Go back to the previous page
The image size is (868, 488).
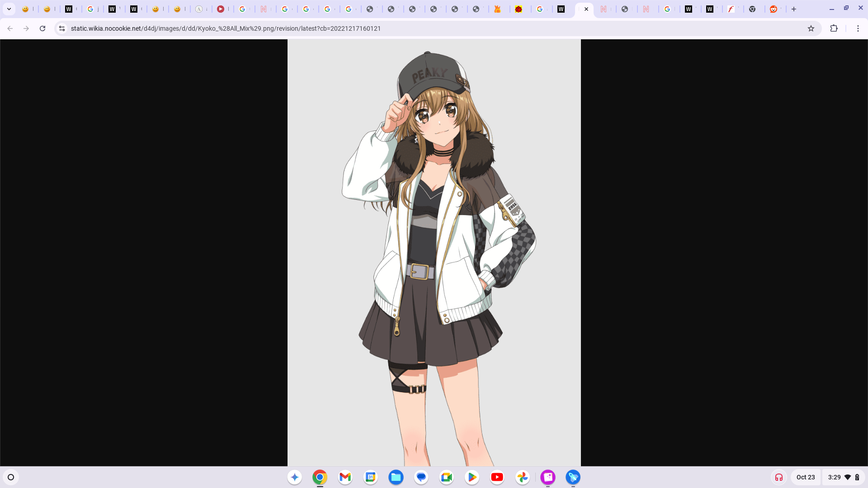(x=10, y=28)
